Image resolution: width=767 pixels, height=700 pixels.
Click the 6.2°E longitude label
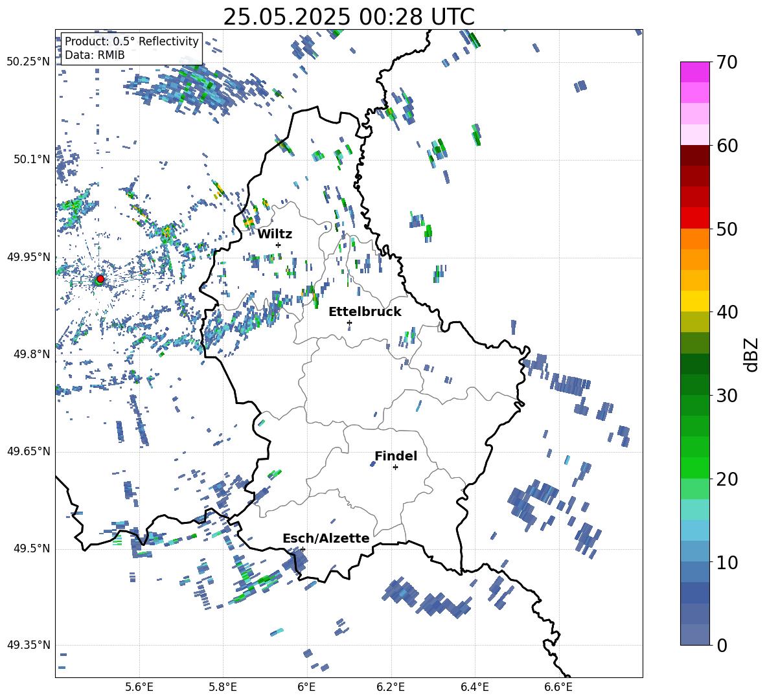click(391, 687)
